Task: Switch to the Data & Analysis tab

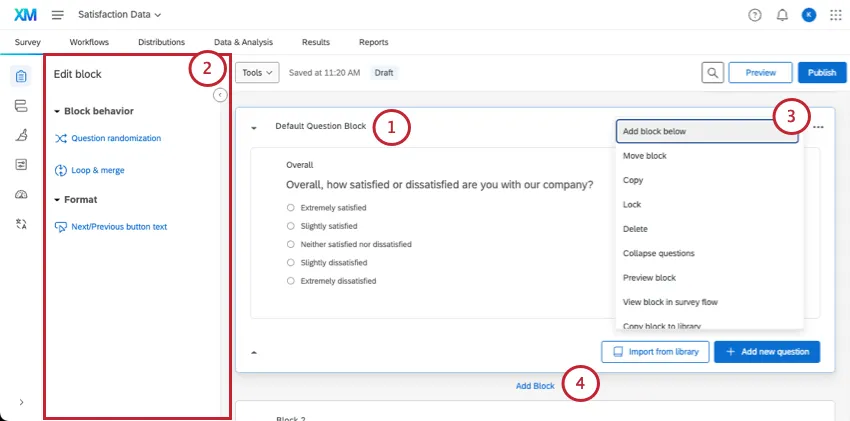Action: (x=243, y=42)
